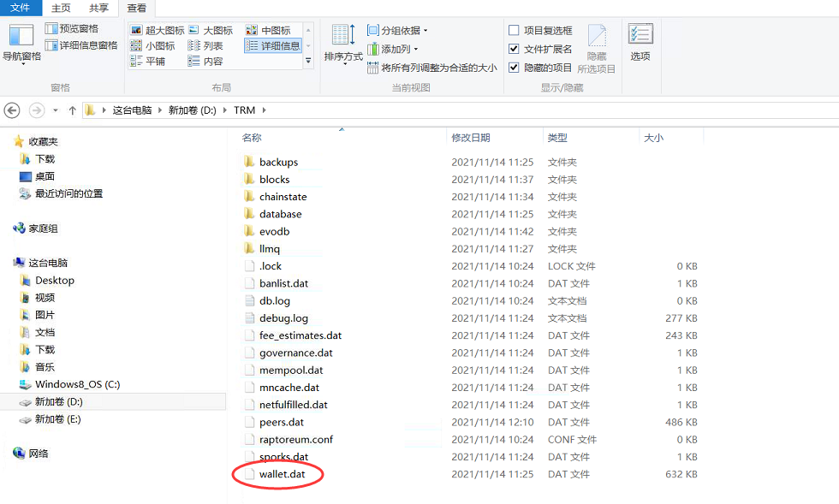This screenshot has width=839, height=504.
Task: Sort by the Date modified (修改日期) column header
Action: (471, 138)
